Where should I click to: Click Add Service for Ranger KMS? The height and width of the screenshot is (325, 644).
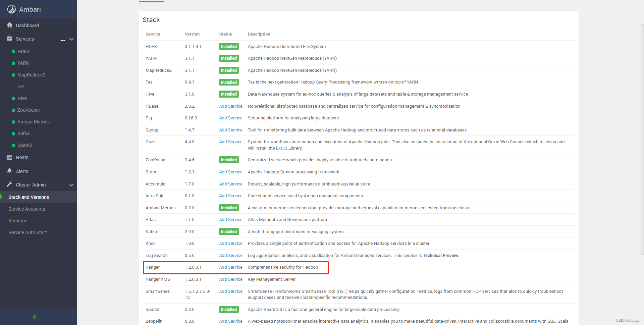[231, 279]
